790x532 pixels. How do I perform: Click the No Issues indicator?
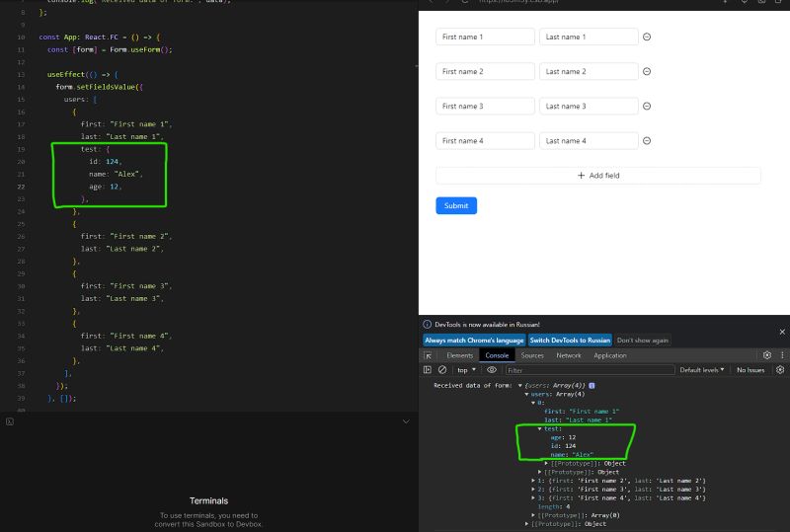tap(750, 370)
